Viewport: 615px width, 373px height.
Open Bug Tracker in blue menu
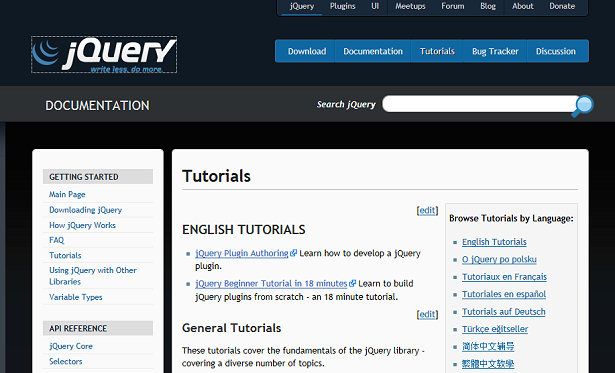click(495, 51)
